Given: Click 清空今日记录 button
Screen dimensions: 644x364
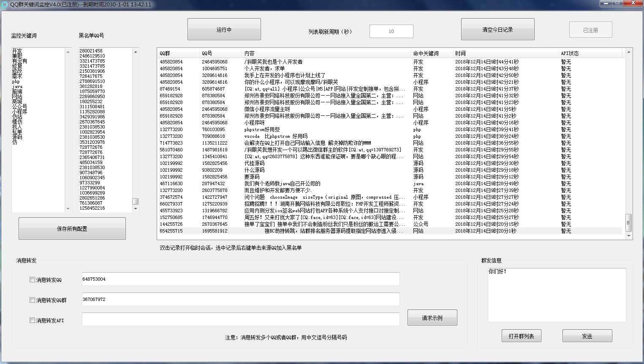Looking at the screenshot, I should click(x=497, y=29).
